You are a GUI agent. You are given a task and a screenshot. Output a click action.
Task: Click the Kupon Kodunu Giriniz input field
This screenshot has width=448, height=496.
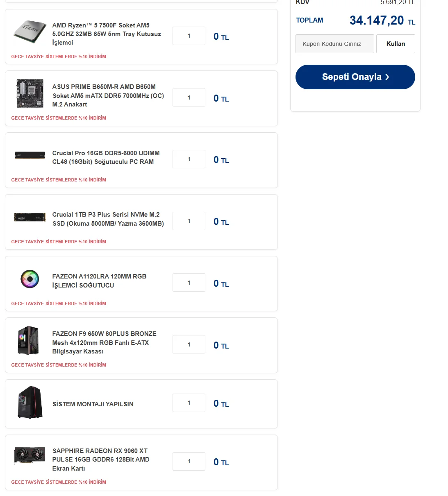point(334,44)
